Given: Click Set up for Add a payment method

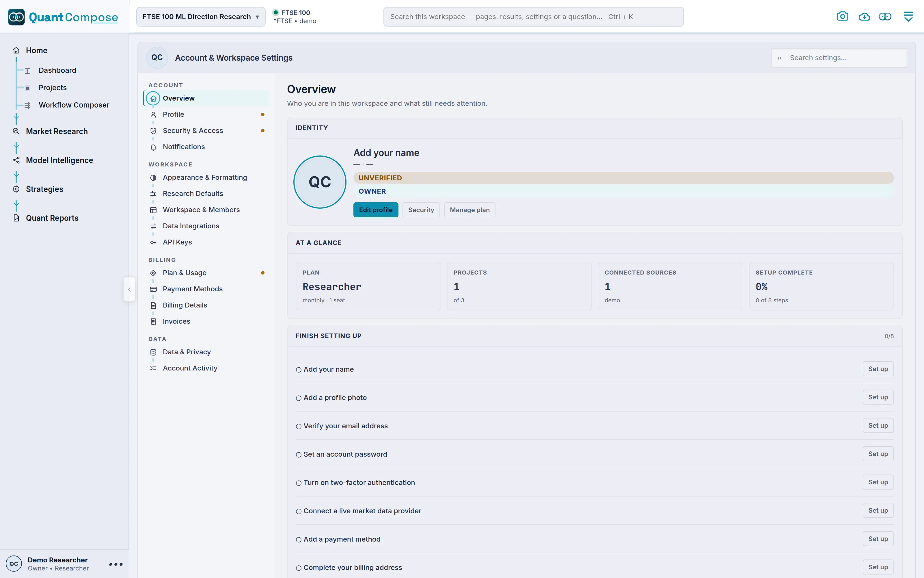Looking at the screenshot, I should (878, 539).
